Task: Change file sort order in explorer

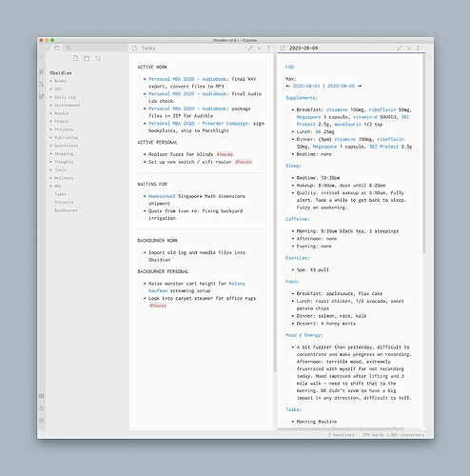Action: pyautogui.click(x=98, y=58)
